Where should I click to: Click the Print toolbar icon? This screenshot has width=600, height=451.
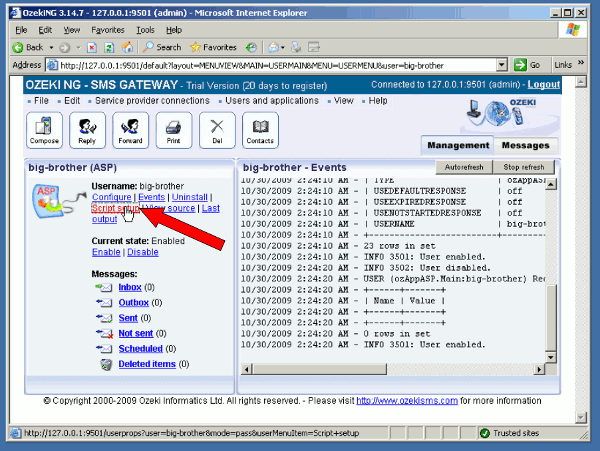click(174, 130)
